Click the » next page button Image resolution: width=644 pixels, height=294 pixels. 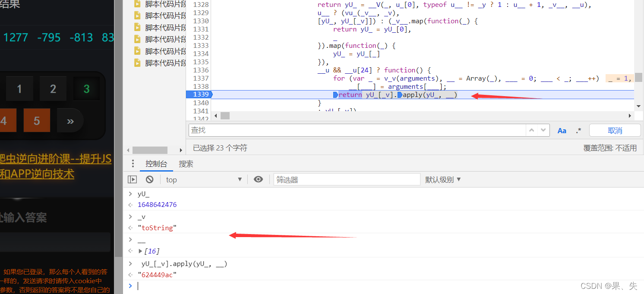(x=70, y=121)
